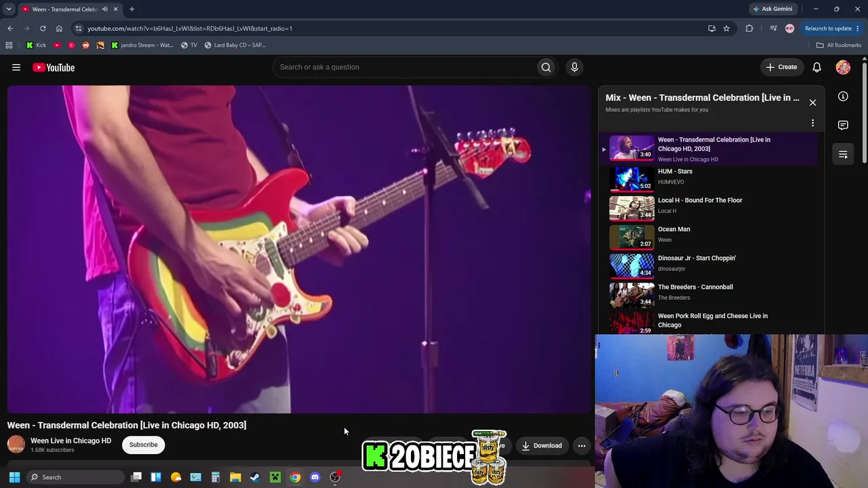This screenshot has height=488, width=868.
Task: Install YouTube app from address bar icon
Action: click(711, 28)
